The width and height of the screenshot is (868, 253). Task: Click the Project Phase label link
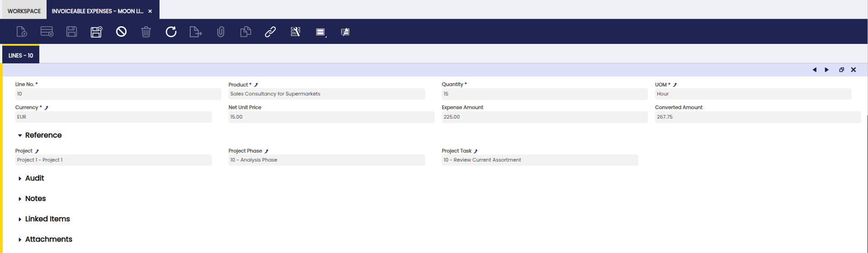245,151
